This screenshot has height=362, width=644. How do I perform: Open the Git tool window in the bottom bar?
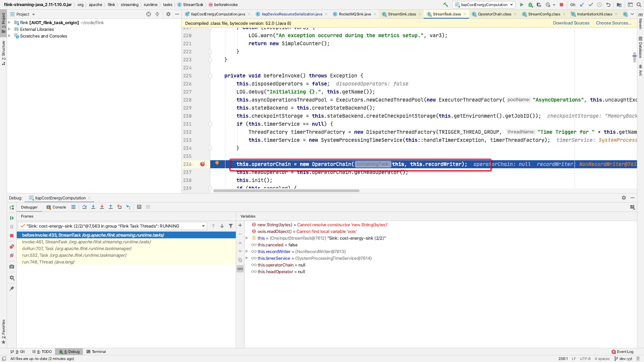pos(18,352)
